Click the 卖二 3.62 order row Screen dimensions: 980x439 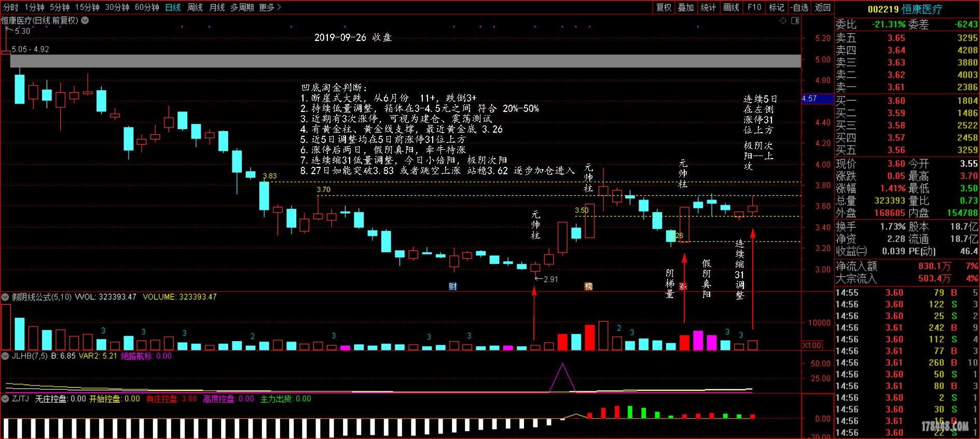coord(907,75)
